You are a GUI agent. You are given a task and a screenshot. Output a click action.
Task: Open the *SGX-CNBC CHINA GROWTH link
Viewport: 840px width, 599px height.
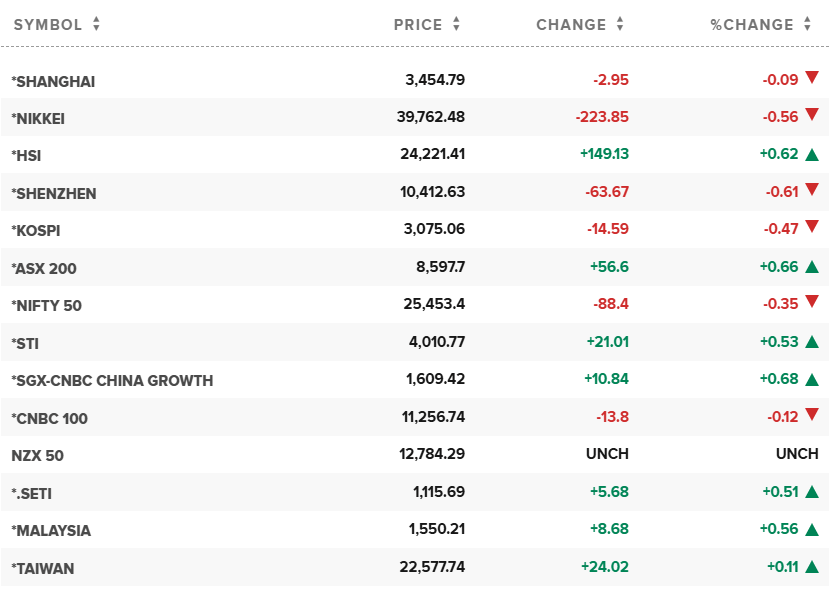coord(112,380)
